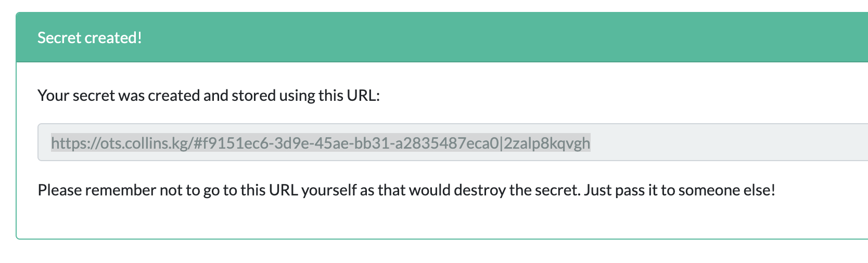
Task: Click the "2zalp8kqvgh" key at the URL's end
Action: coord(547,143)
